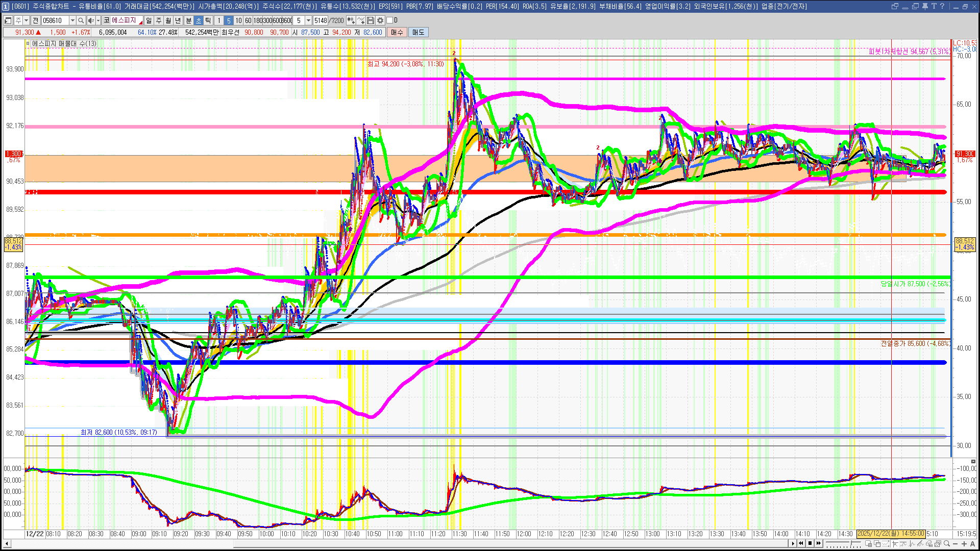Click the play button in bottom playback bar

pos(793,543)
